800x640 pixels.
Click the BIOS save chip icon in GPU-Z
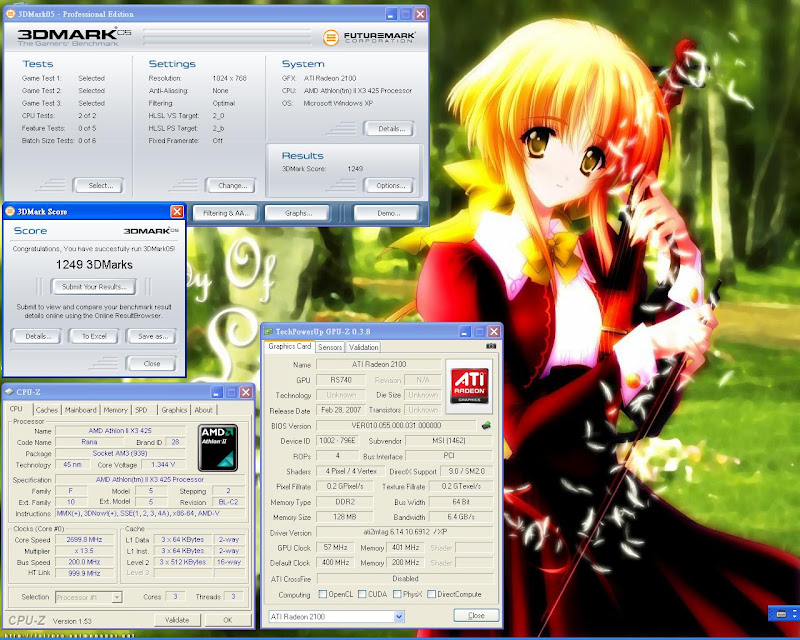tap(486, 425)
